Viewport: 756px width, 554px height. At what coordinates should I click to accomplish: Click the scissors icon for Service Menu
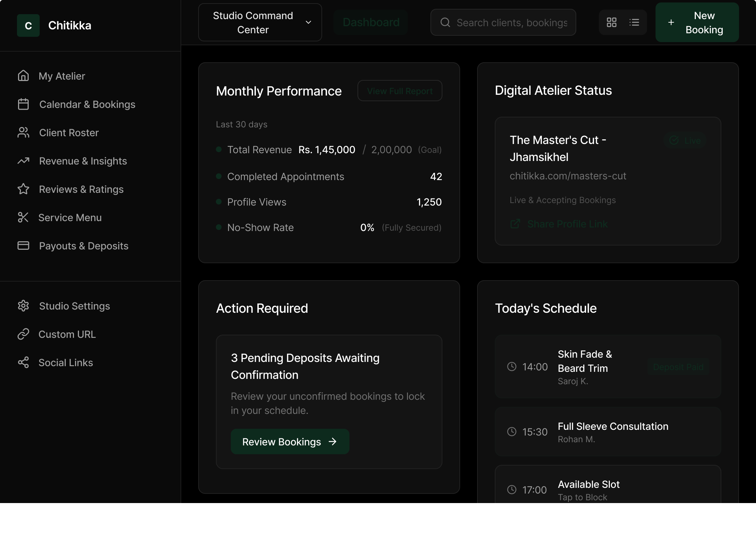pos(23,217)
